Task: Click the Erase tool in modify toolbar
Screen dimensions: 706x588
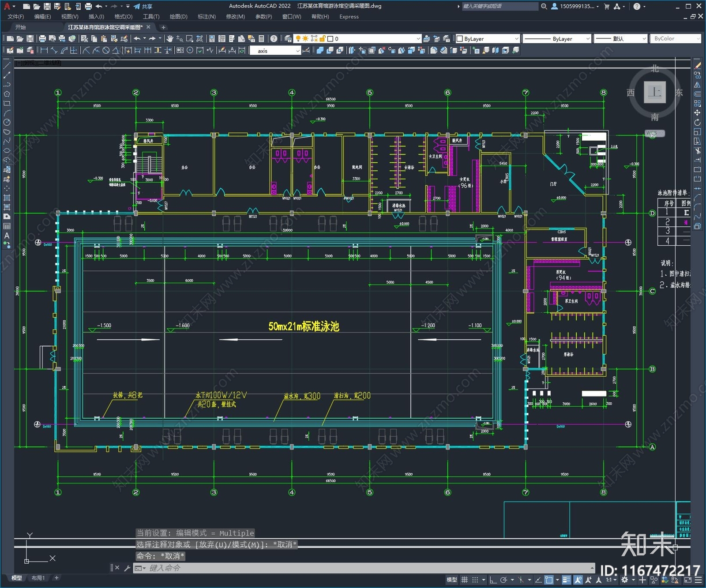Action: click(x=697, y=66)
